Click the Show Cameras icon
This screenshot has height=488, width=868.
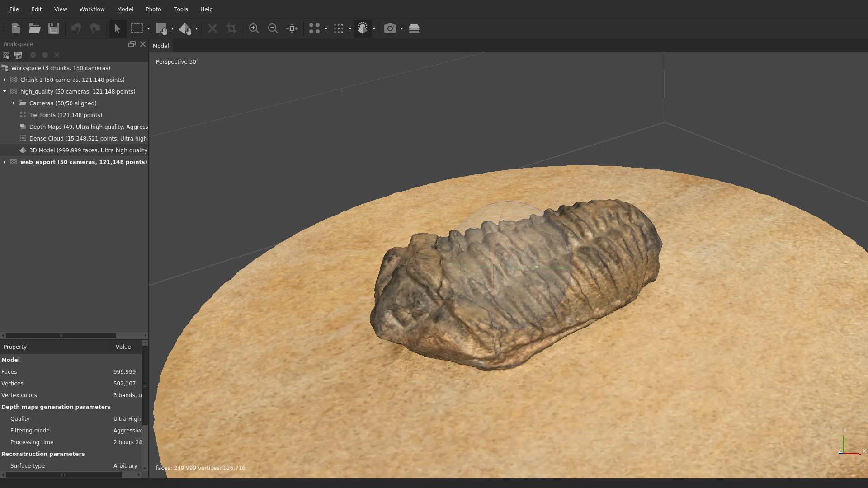390,28
